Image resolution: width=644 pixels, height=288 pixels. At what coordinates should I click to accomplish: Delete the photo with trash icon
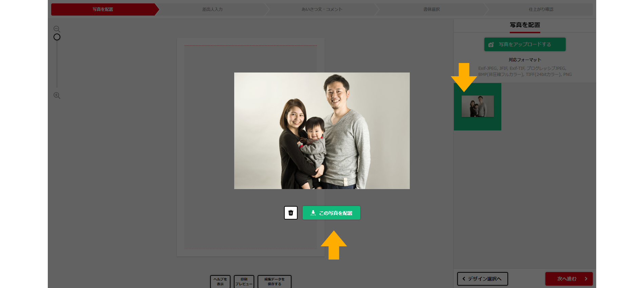click(x=291, y=213)
